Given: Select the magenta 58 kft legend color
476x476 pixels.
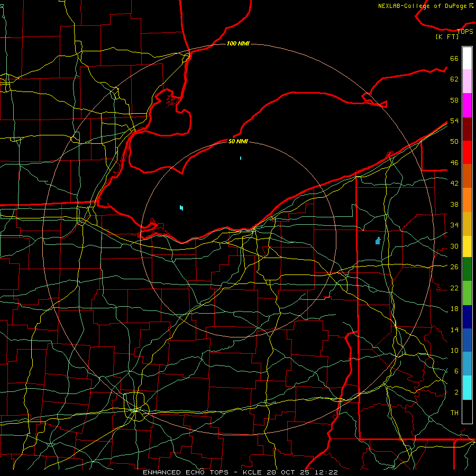Looking at the screenshot, I should tap(467, 105).
